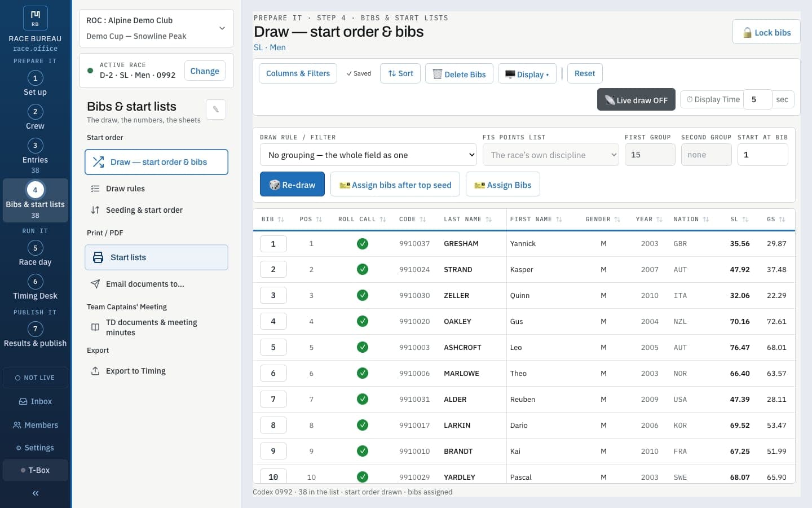Image resolution: width=812 pixels, height=508 pixels.
Task: Click Delete Bibs trash button
Action: tap(459, 74)
